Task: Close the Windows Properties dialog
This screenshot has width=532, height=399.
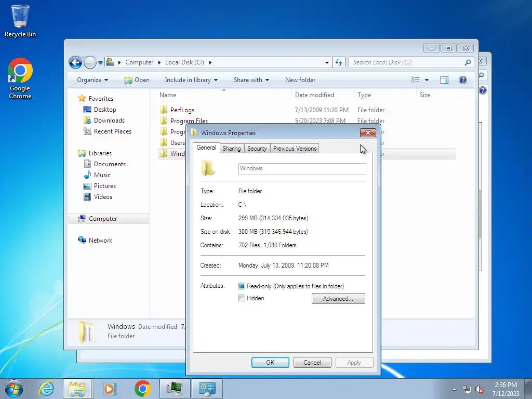Action: (368, 132)
